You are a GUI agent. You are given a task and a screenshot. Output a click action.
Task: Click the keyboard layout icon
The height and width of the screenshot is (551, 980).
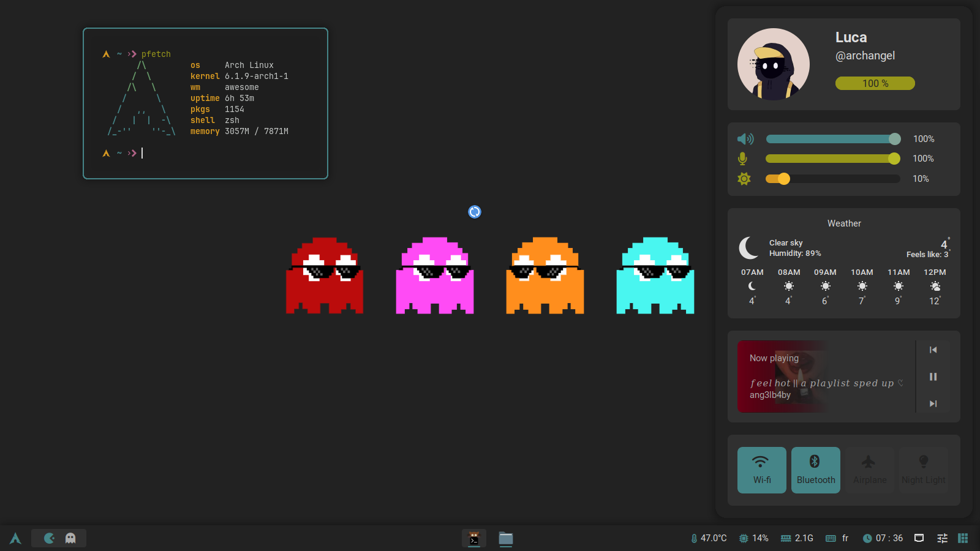click(831, 538)
